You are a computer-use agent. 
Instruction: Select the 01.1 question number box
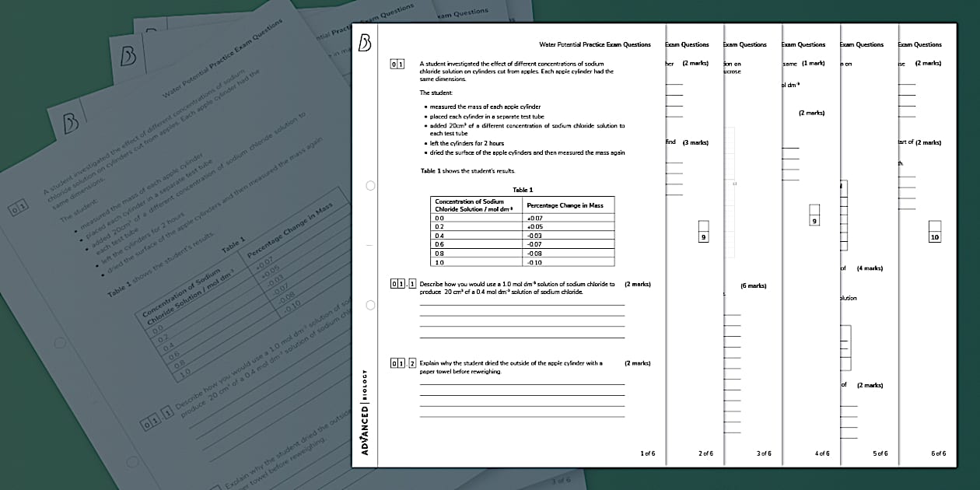pyautogui.click(x=404, y=284)
